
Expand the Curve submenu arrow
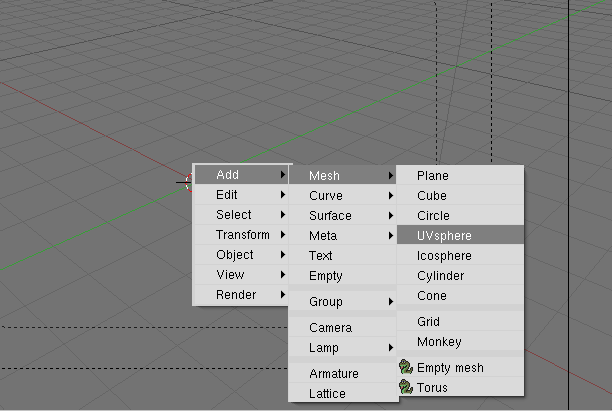pos(391,196)
